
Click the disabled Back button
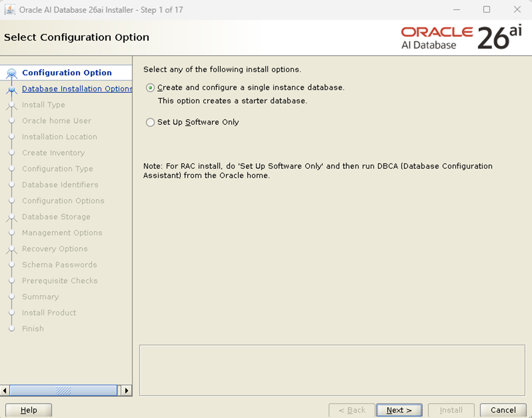(352, 410)
